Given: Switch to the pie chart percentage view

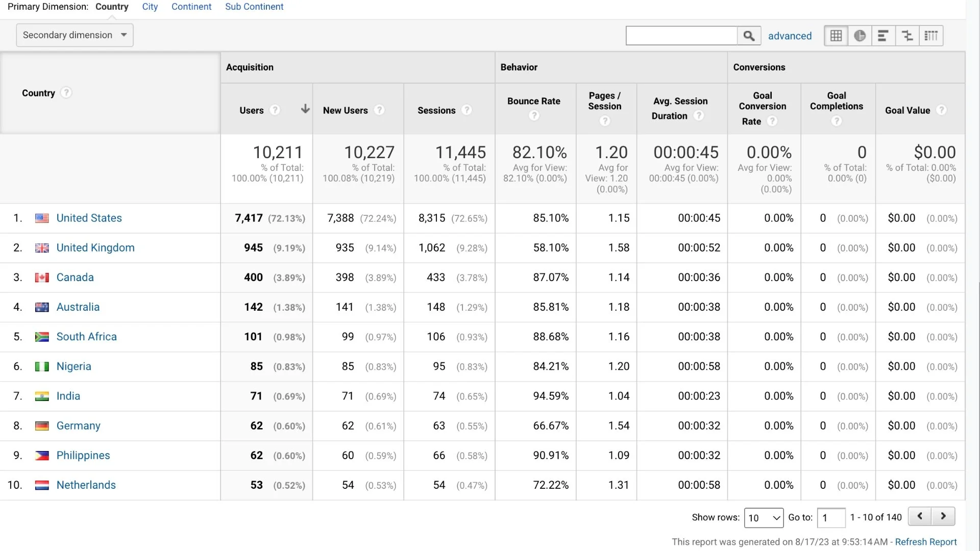Looking at the screenshot, I should coord(860,36).
